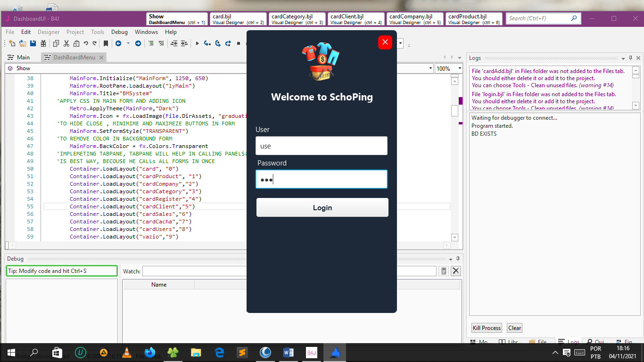The width and height of the screenshot is (644, 362).
Task: Click the Redo arrow icon
Action: coord(95,43)
